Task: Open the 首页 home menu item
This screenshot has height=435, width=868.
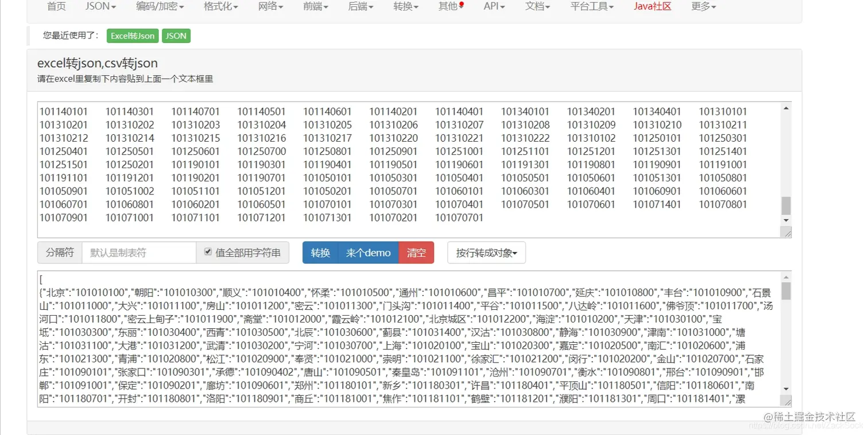Action: pos(56,6)
